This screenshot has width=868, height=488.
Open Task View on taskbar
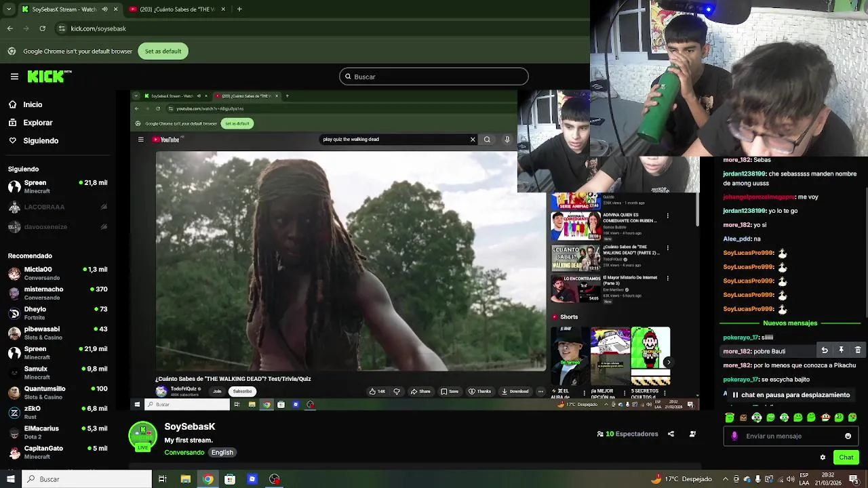tap(163, 479)
